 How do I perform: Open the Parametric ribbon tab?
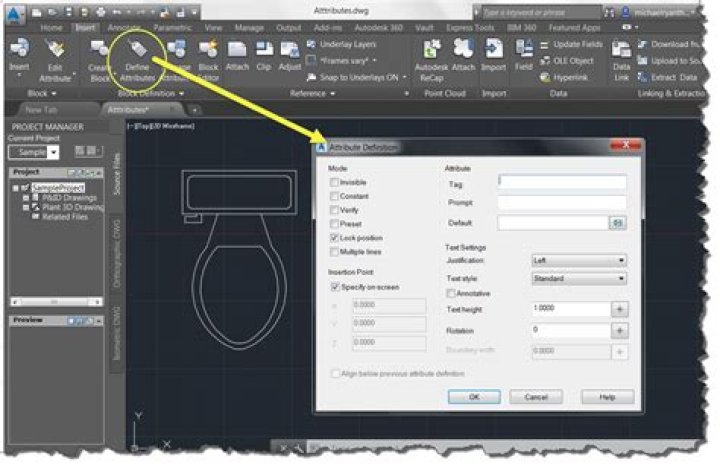pos(172,28)
